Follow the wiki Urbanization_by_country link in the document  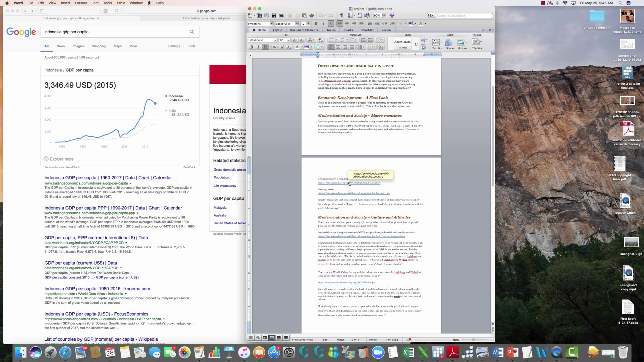pos(349,183)
